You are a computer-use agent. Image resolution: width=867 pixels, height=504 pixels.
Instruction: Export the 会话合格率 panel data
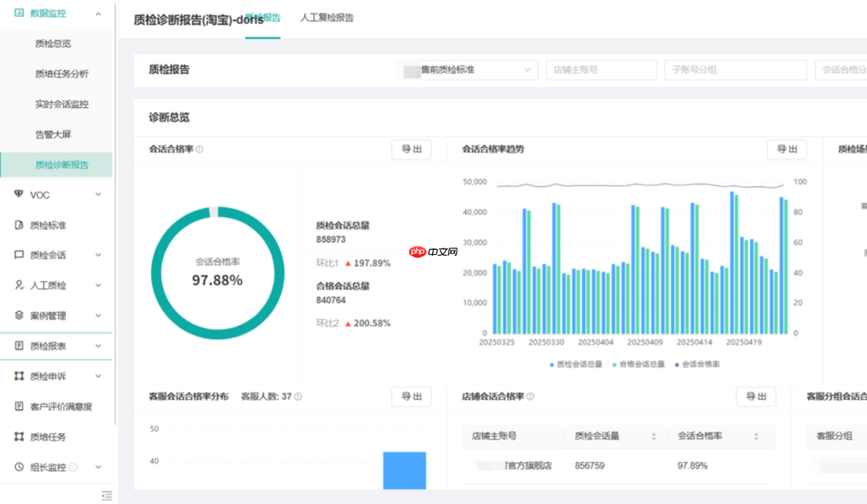click(411, 150)
